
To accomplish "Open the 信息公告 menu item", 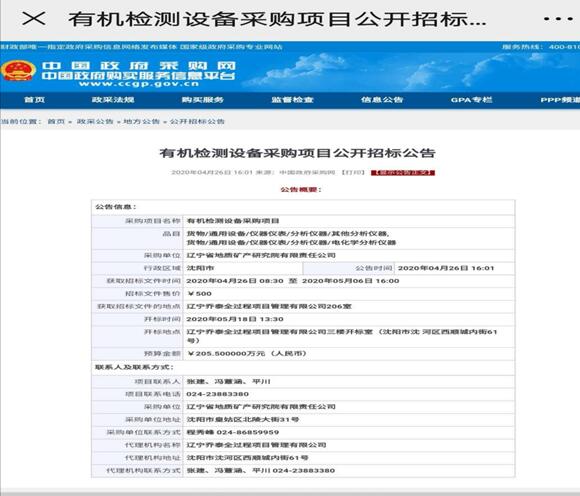I will (382, 100).
